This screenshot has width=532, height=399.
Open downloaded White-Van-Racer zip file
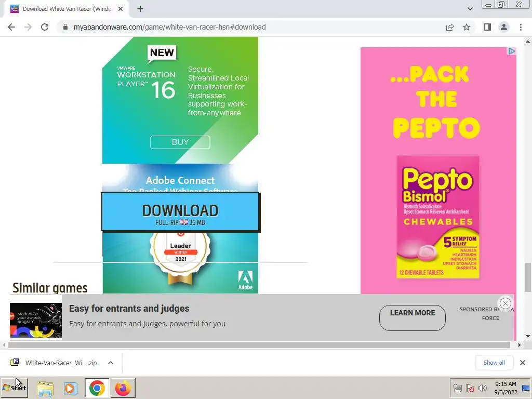(x=61, y=363)
